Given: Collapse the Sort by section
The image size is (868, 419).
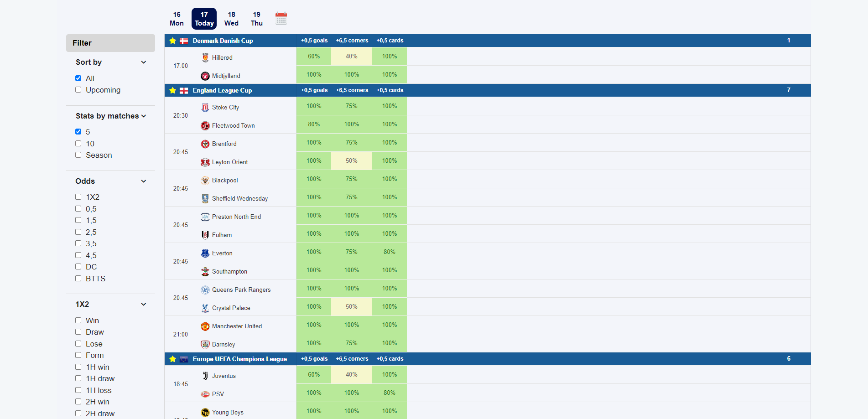Looking at the screenshot, I should [x=144, y=62].
